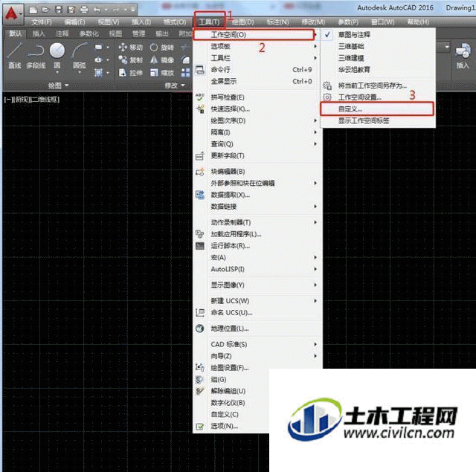
Task: Open the 编辑(E) menu
Action: (x=74, y=22)
